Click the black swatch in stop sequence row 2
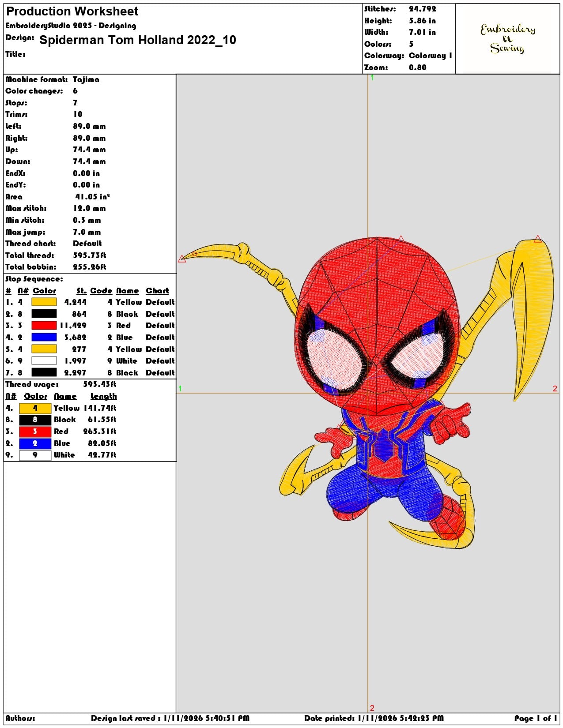The image size is (563, 728). tap(44, 314)
